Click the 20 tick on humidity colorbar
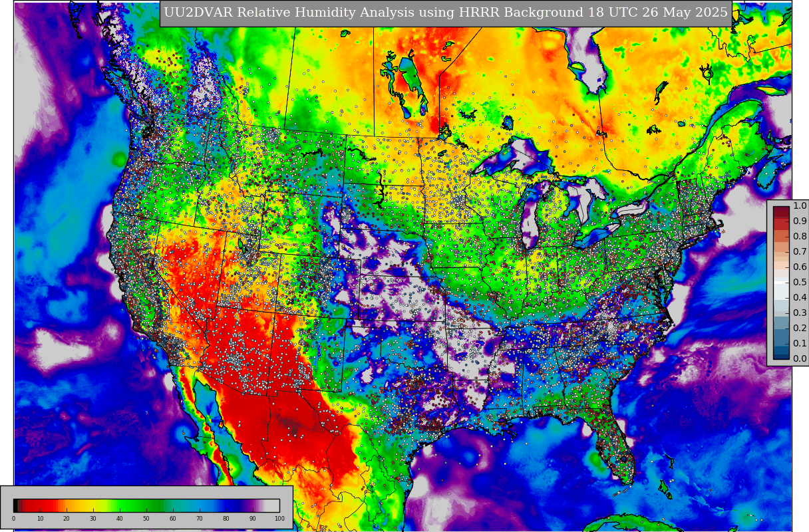This screenshot has height=532, width=809. [x=67, y=519]
